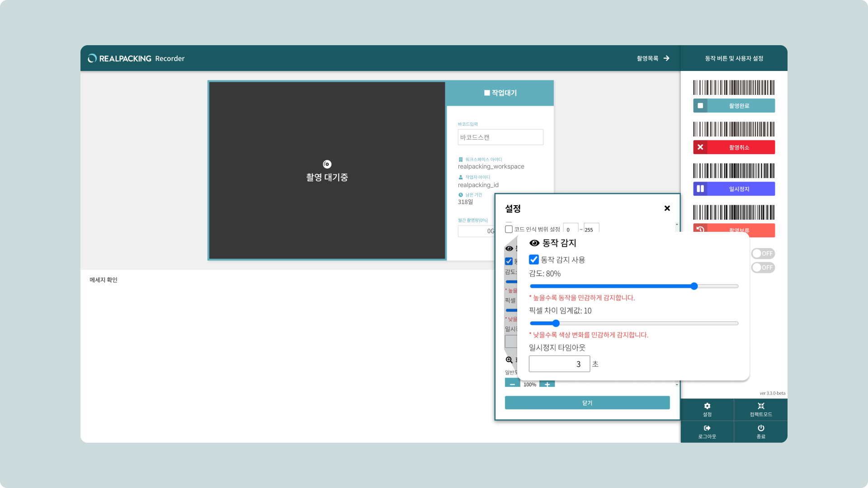Viewport: 868px width, 488px height.
Task: Enable the code recognition range checkbox
Action: click(x=509, y=229)
